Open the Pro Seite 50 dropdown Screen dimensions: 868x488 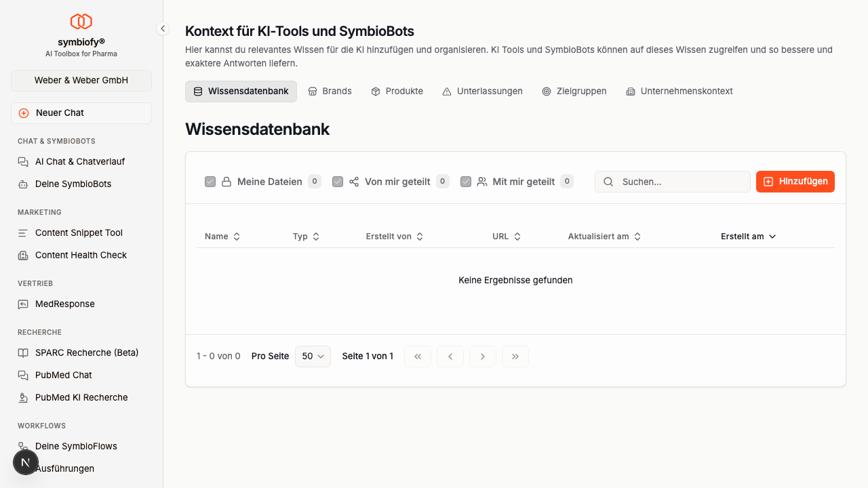click(x=313, y=356)
